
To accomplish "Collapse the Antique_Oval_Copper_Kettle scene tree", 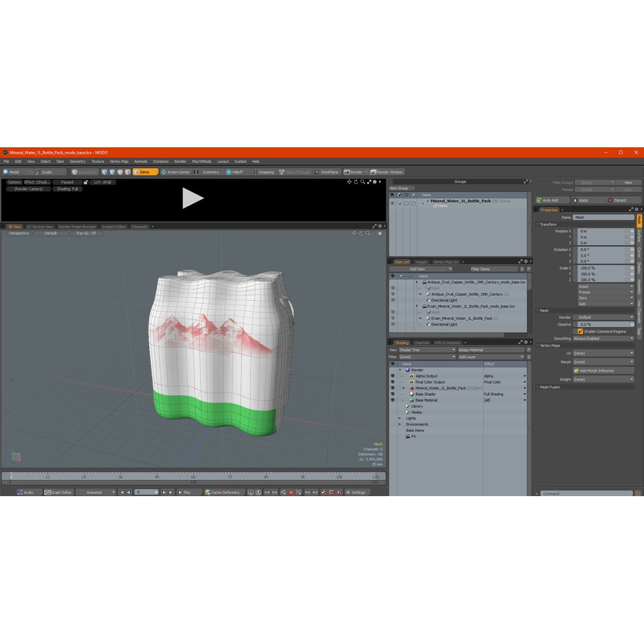I will (416, 282).
